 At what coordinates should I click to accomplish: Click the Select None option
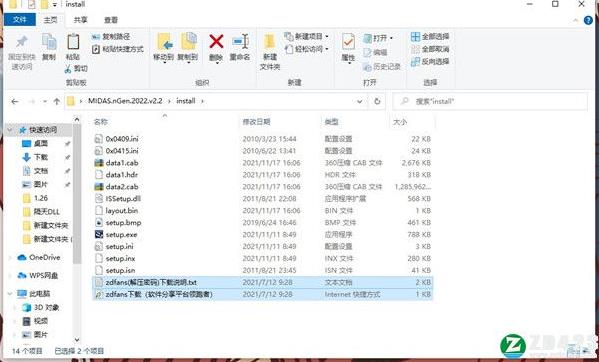tap(430, 49)
